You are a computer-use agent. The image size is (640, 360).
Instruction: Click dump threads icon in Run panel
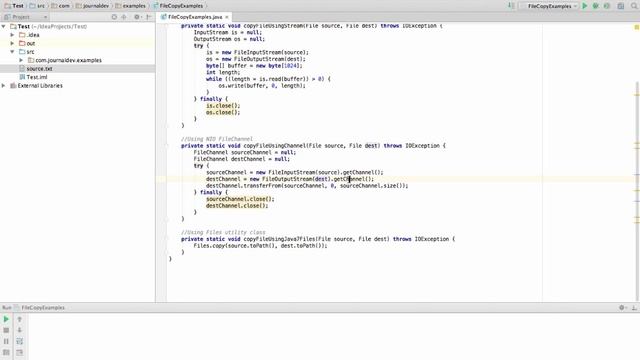coord(6,352)
